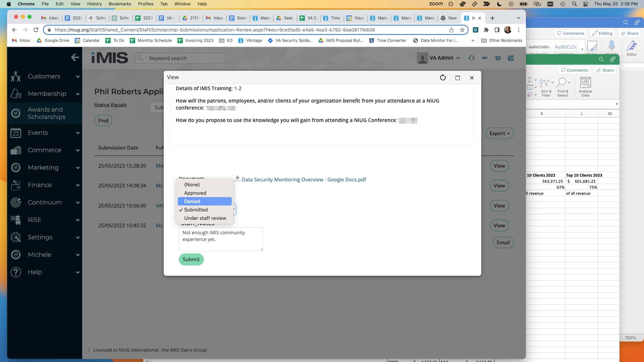Viewport: 644px width, 362px height.
Task: Open the Commerce navigation icon
Action: tap(16, 150)
